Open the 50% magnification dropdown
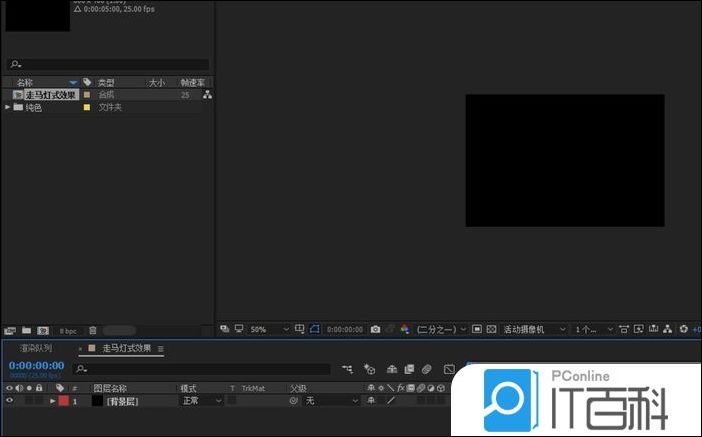The height and width of the screenshot is (437, 702). point(270,328)
